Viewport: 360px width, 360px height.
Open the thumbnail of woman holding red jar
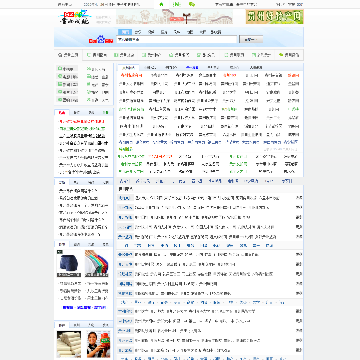click(99, 344)
